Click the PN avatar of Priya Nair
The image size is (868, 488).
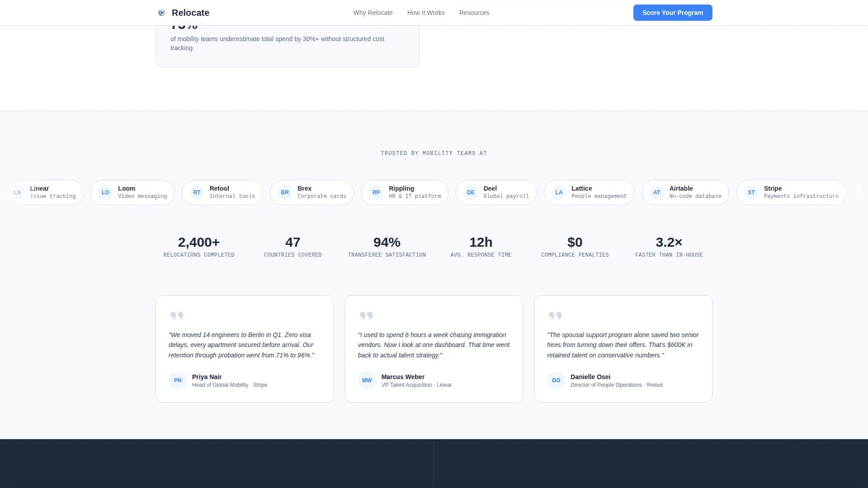tap(178, 380)
